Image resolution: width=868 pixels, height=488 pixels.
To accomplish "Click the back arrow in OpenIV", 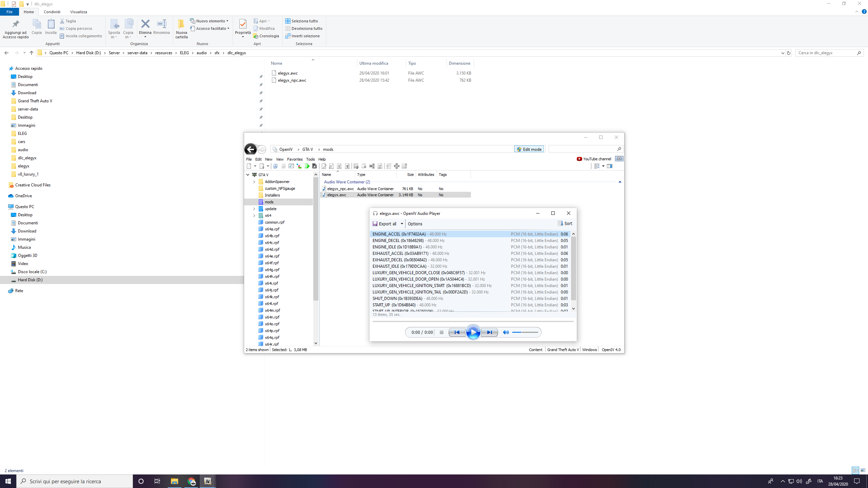I will [x=250, y=149].
